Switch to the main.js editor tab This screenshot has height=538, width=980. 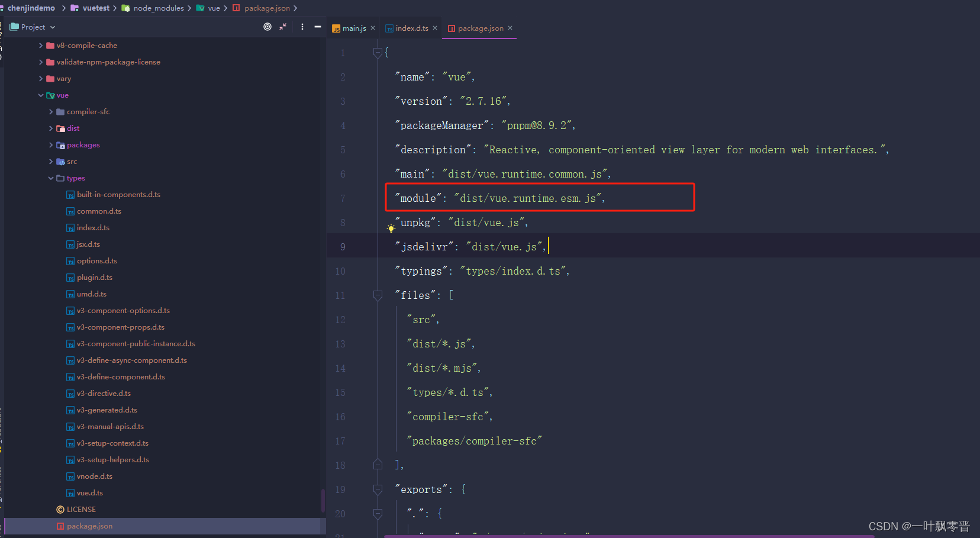pyautogui.click(x=354, y=28)
